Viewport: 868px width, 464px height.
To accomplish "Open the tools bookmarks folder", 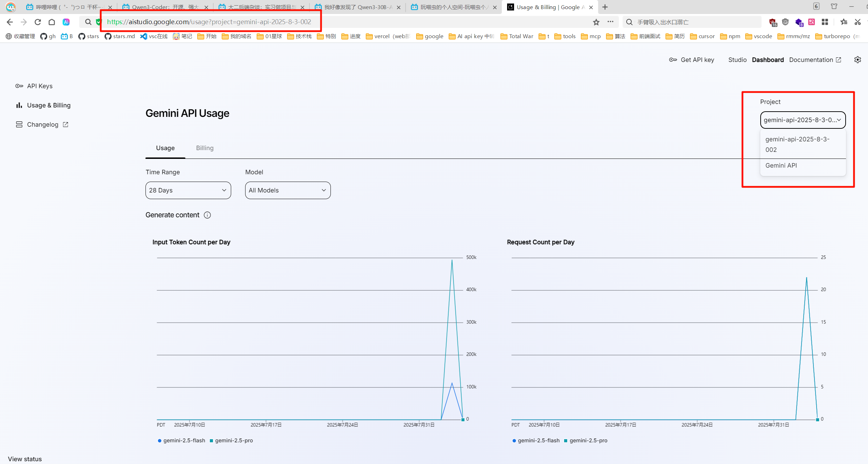I will [x=565, y=36].
